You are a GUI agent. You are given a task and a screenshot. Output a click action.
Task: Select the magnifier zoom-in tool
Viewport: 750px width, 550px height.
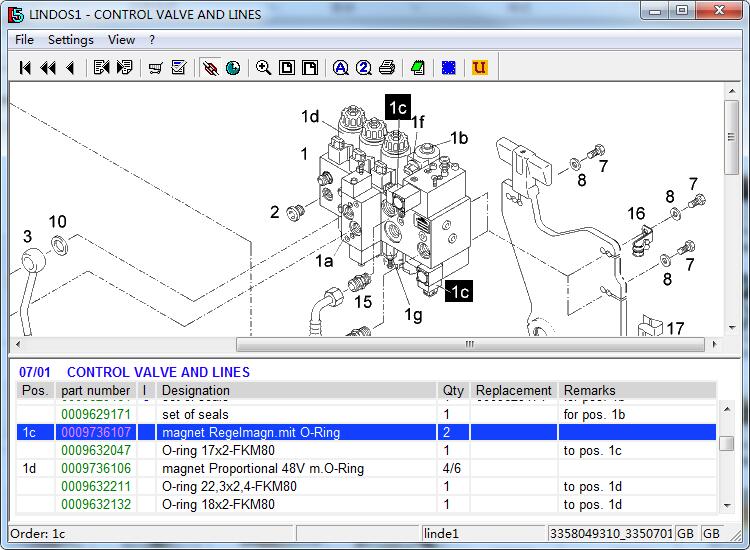point(264,67)
